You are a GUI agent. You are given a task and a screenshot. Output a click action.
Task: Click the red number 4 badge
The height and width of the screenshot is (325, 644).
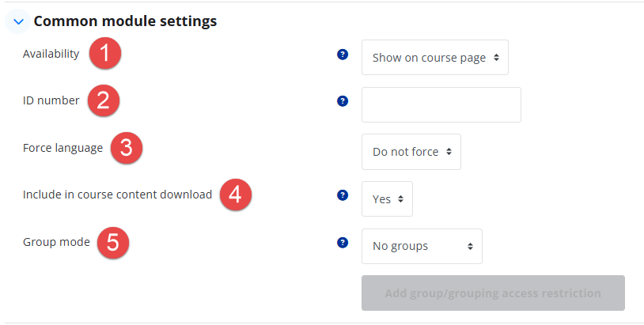point(235,195)
